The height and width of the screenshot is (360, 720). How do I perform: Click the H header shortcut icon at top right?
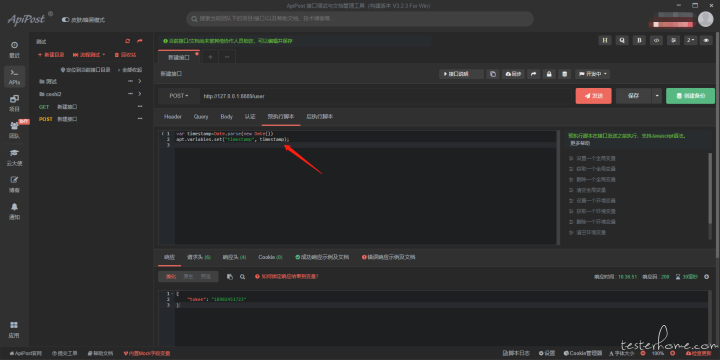coord(605,40)
